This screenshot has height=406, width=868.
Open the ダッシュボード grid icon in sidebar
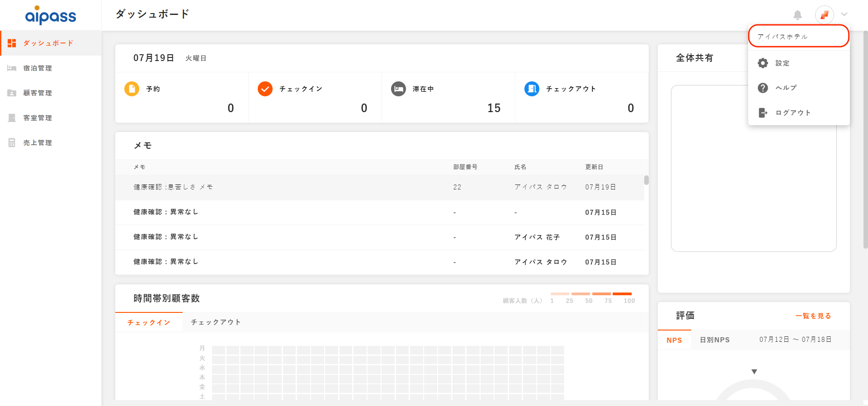[12, 43]
